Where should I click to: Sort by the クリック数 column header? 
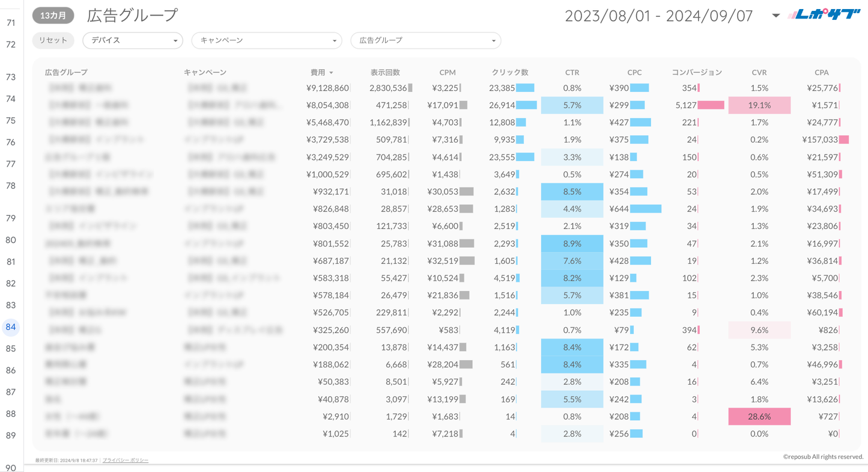click(509, 72)
